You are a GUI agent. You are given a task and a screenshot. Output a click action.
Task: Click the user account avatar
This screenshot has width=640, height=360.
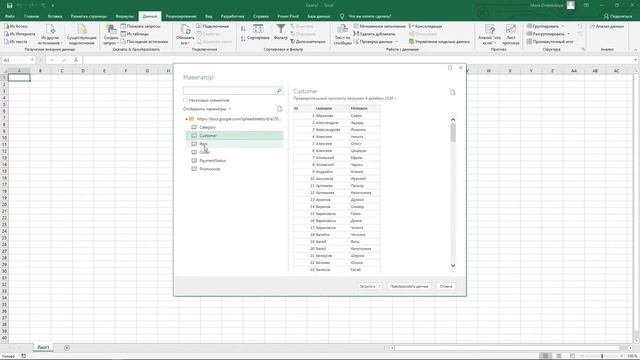point(571,5)
